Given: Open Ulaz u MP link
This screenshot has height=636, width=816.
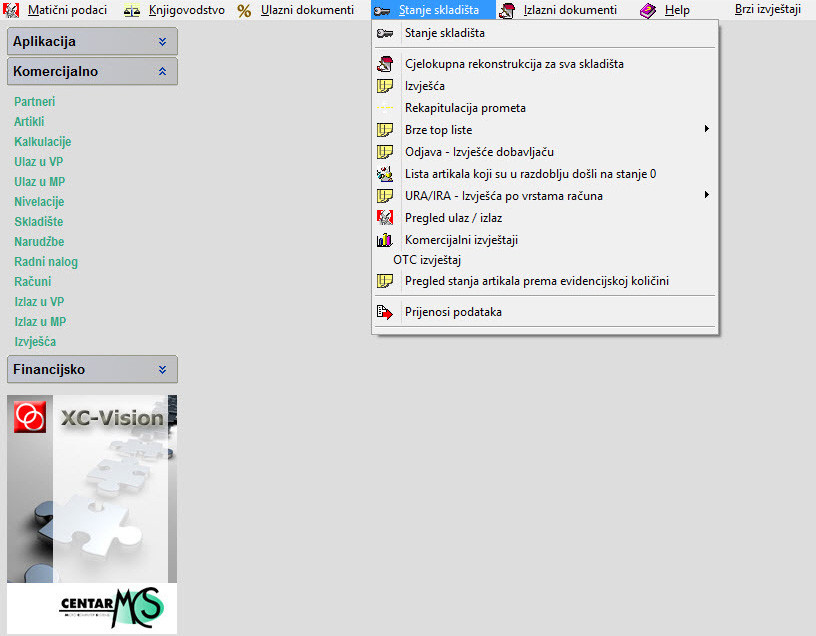Looking at the screenshot, I should (x=40, y=182).
